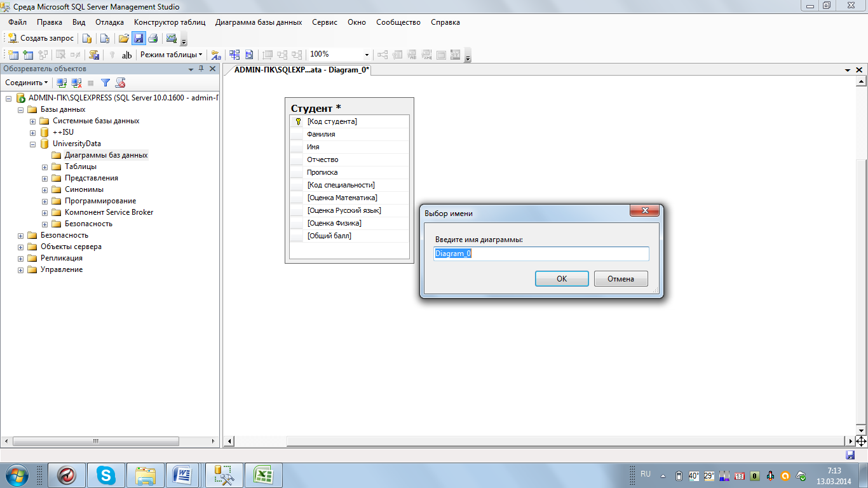Click the Autosize Selected Tables icon
The height and width of the screenshot is (488, 868).
[x=249, y=55]
